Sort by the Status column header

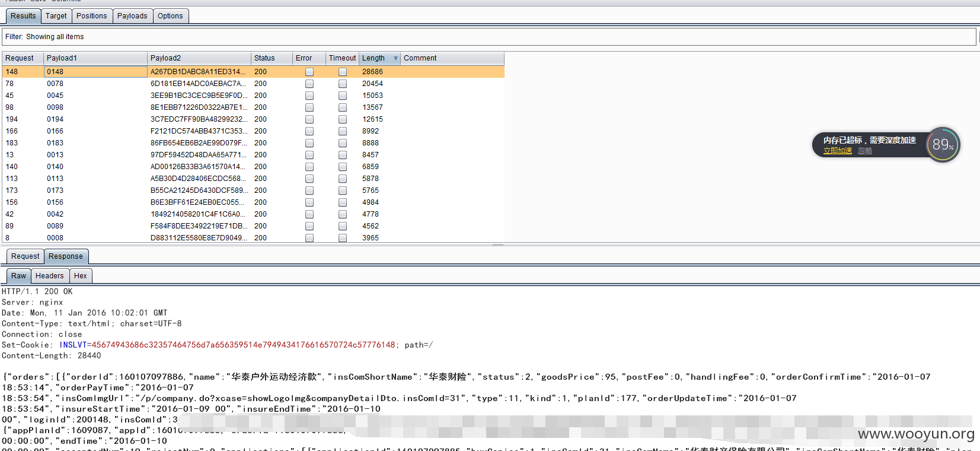coord(272,58)
